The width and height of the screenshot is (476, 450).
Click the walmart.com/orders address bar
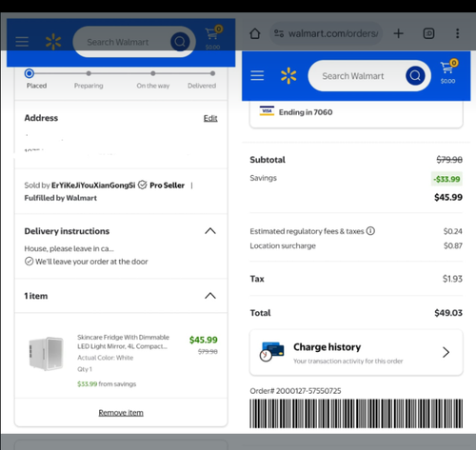coord(326,33)
